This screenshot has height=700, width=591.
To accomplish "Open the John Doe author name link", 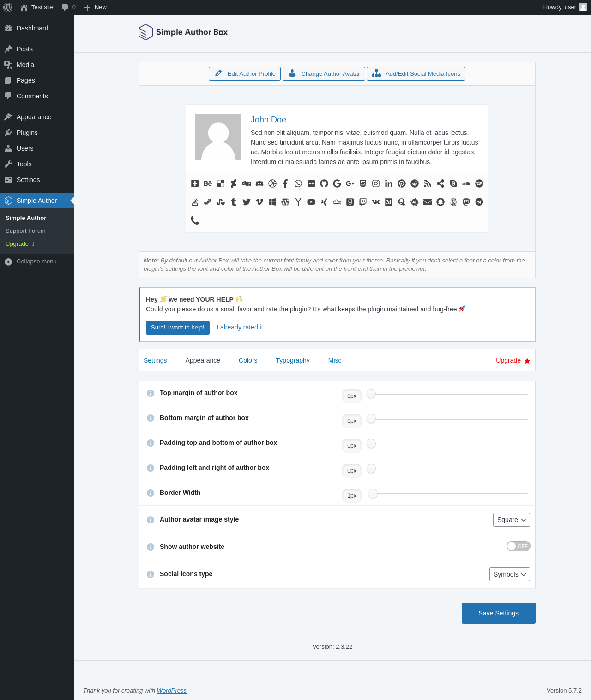I will [268, 120].
